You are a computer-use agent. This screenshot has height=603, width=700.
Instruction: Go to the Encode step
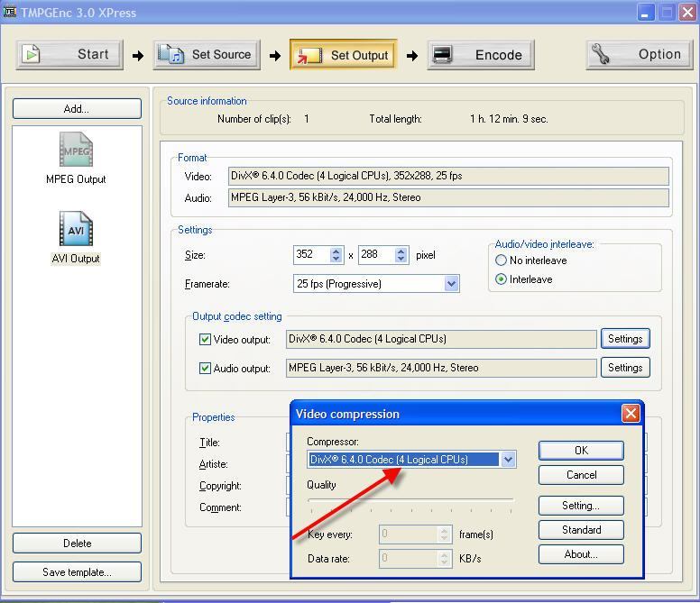[481, 55]
